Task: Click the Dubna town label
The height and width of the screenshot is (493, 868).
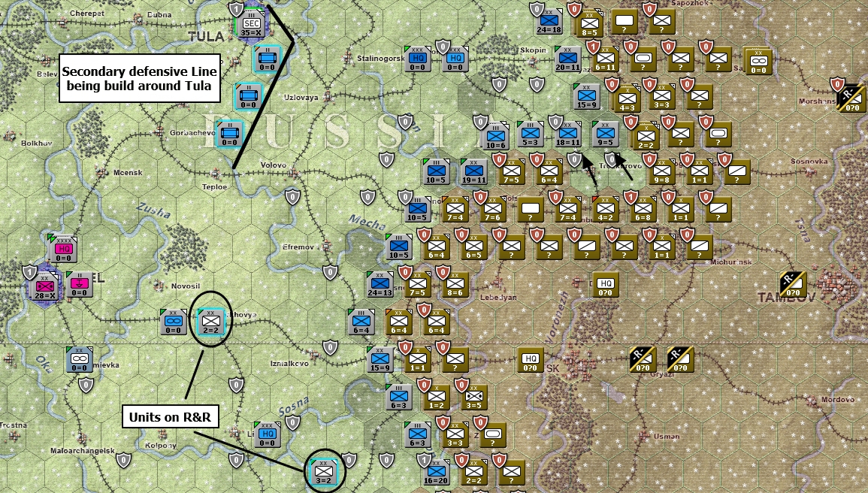Action: [159, 15]
